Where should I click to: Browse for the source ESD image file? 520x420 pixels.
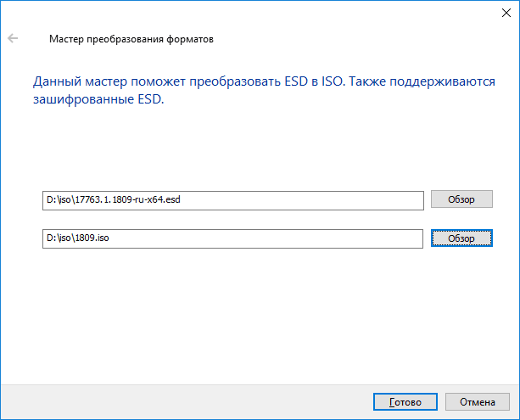pos(462,199)
